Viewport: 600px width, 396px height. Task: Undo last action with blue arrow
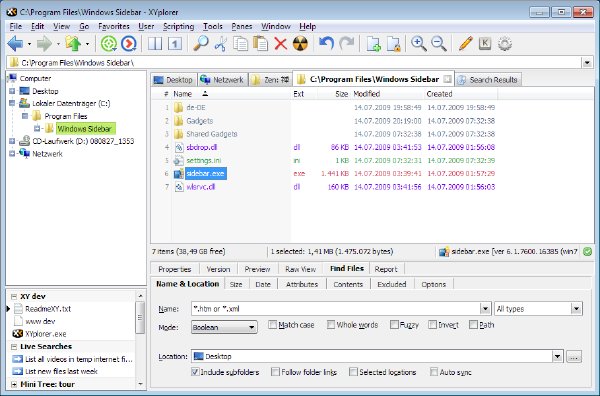pyautogui.click(x=326, y=43)
